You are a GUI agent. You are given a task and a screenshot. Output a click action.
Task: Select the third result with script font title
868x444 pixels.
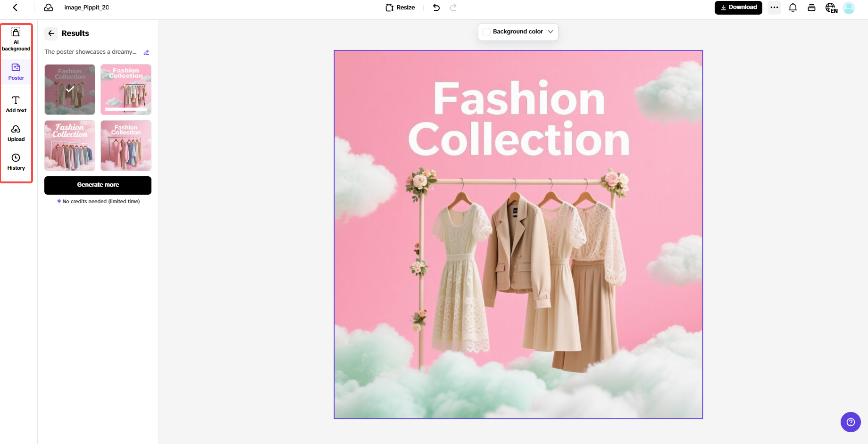point(70,146)
